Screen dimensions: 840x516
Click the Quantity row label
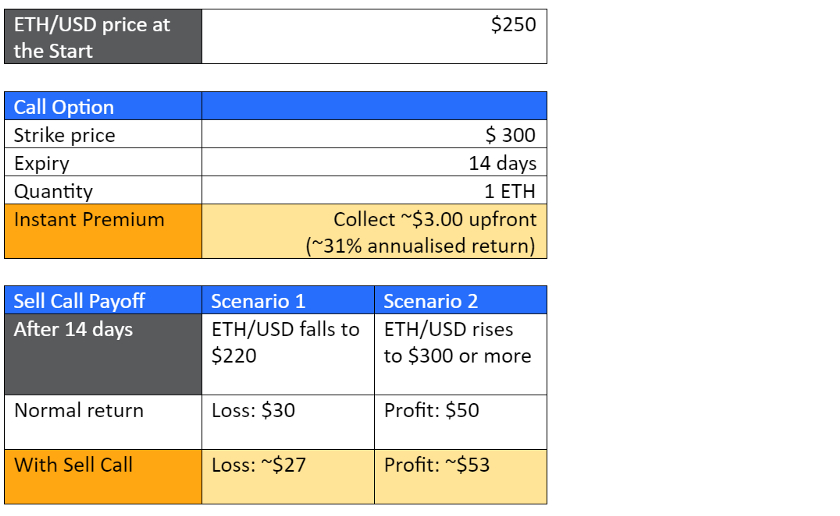tap(103, 191)
